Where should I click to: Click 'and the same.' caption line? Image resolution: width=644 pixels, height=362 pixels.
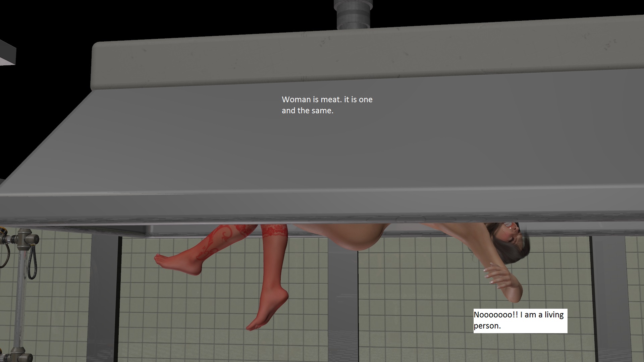[307, 111]
